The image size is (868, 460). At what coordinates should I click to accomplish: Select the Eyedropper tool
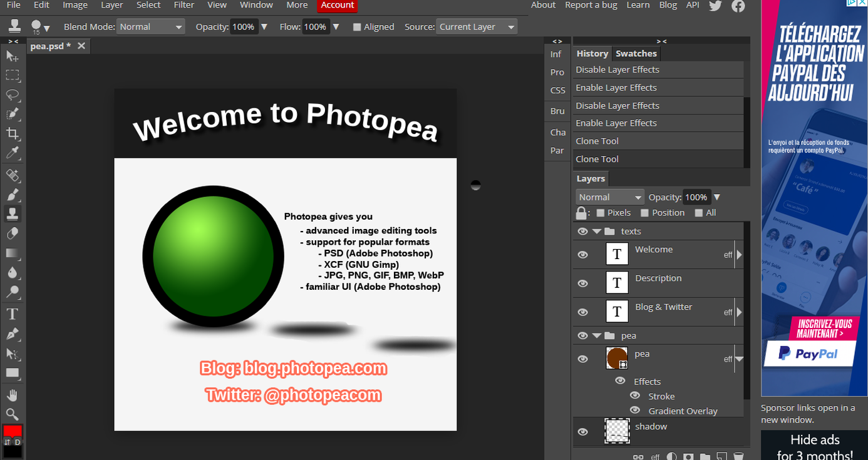click(x=12, y=153)
